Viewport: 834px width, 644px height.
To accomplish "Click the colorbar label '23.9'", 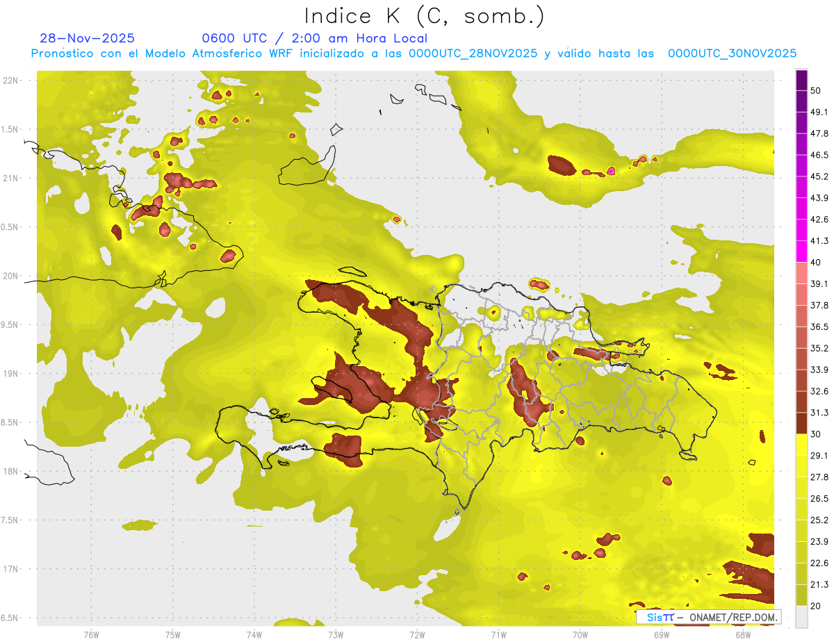I will (819, 542).
